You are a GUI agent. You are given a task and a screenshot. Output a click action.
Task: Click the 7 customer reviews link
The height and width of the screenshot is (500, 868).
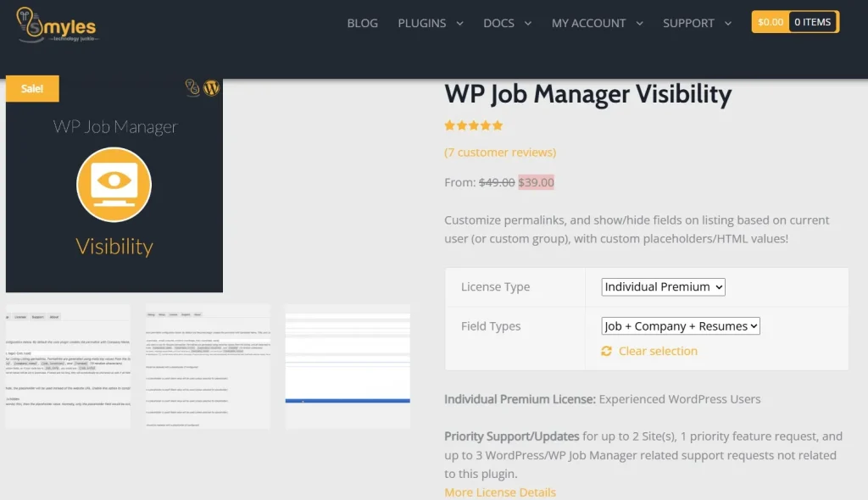pyautogui.click(x=500, y=151)
